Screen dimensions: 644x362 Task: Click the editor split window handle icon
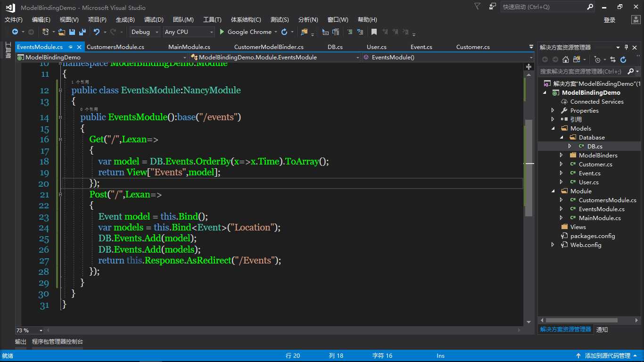(528, 66)
